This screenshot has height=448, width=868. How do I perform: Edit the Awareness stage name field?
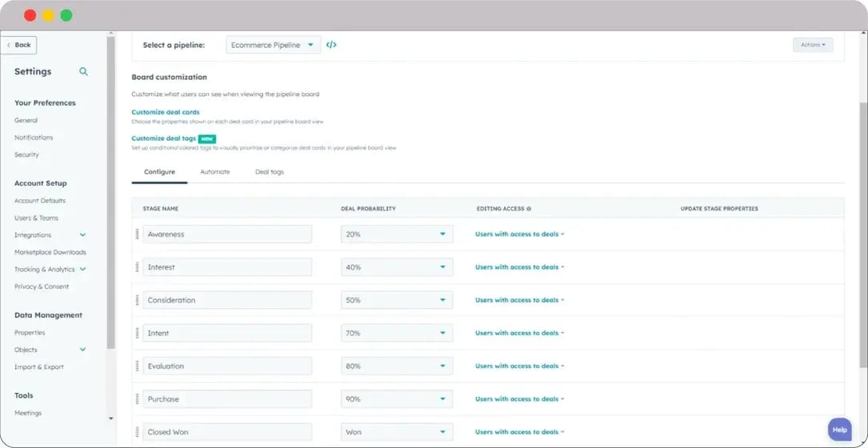227,234
